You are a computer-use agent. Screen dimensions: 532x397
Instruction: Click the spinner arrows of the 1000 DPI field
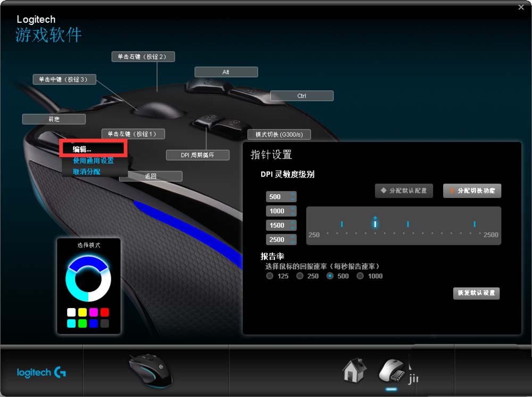pos(293,211)
